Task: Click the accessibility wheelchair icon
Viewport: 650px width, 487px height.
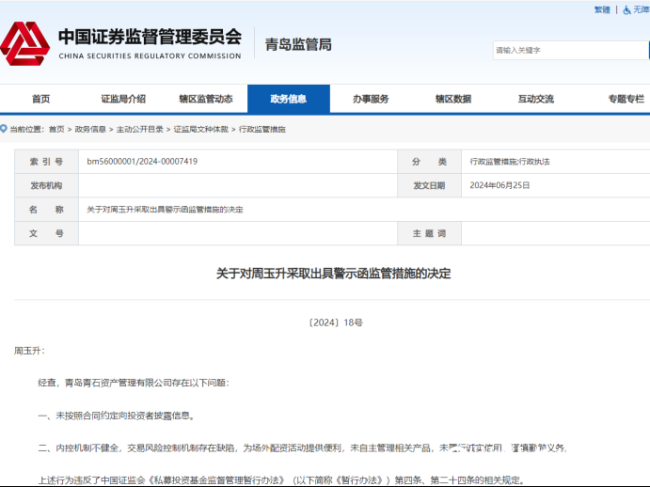Action: 627,9
